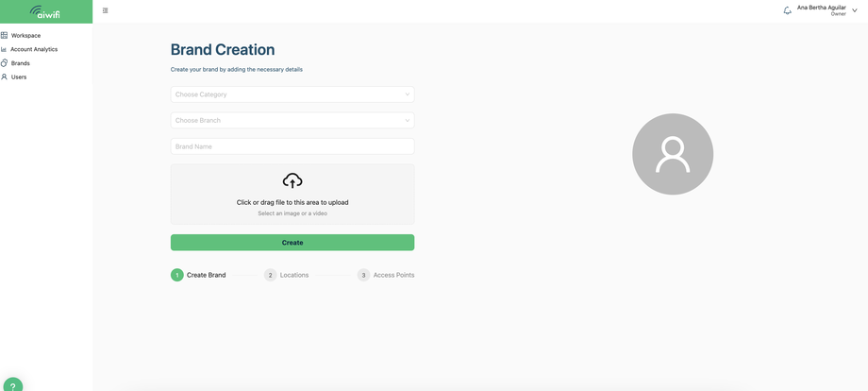Toggle the sidebar collapse icon
This screenshot has height=391, width=868.
pos(105,10)
